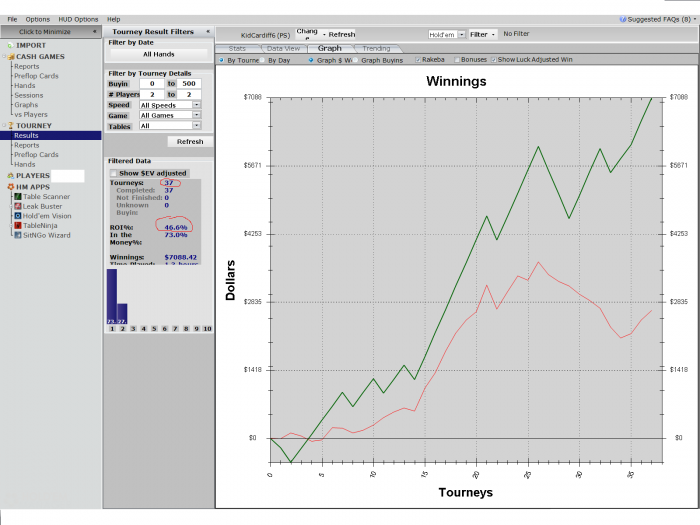This screenshot has height=525, width=700.
Task: Open the File menu
Action: pos(12,19)
